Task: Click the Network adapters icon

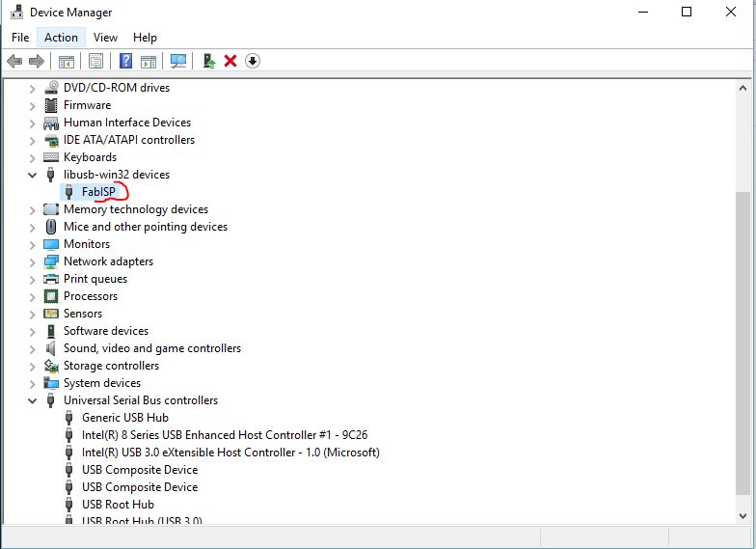Action: coord(51,261)
